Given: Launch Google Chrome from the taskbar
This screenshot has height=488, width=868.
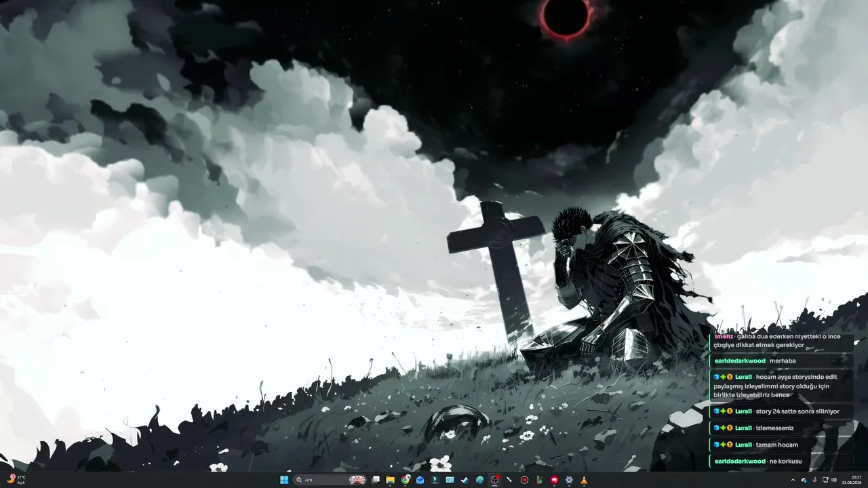Looking at the screenshot, I should click(x=406, y=480).
